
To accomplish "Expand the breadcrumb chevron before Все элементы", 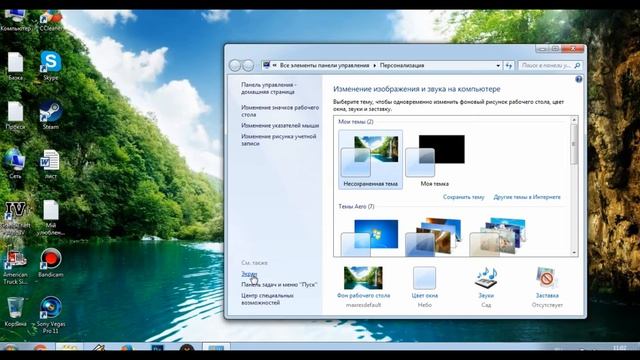I will (275, 65).
